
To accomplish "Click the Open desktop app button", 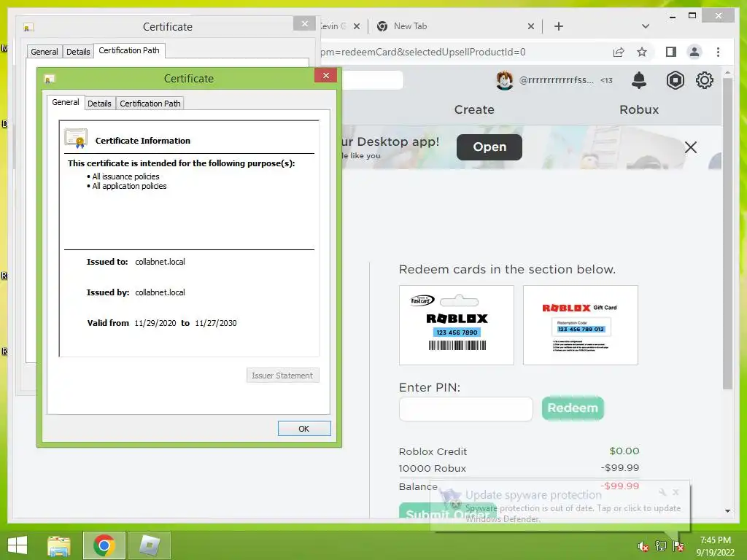I will coord(489,147).
